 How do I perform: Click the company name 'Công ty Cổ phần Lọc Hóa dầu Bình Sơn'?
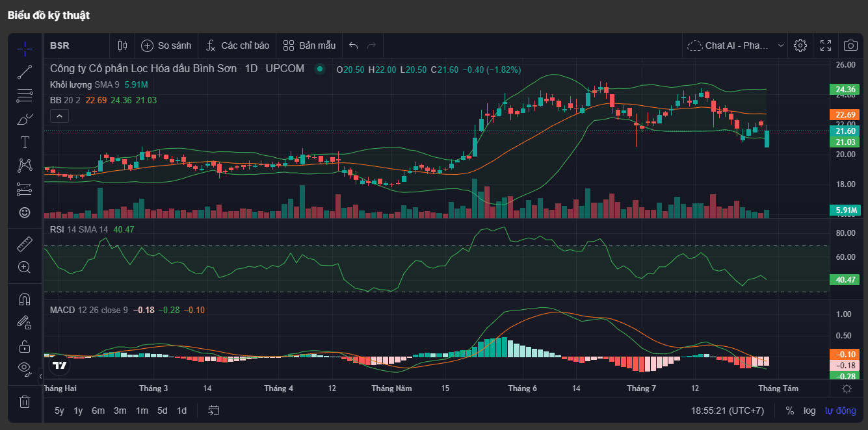coord(144,69)
